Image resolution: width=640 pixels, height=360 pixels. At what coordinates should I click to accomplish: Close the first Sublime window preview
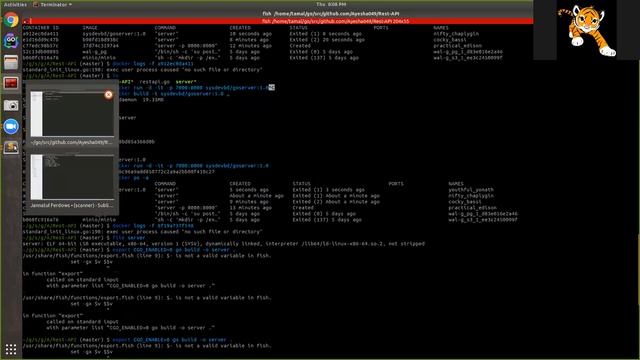coord(109,95)
